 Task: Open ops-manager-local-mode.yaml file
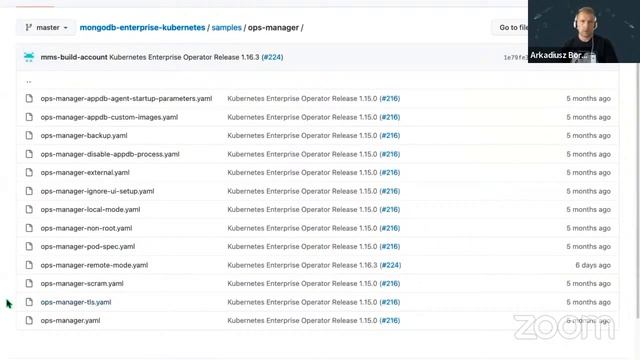click(x=90, y=210)
